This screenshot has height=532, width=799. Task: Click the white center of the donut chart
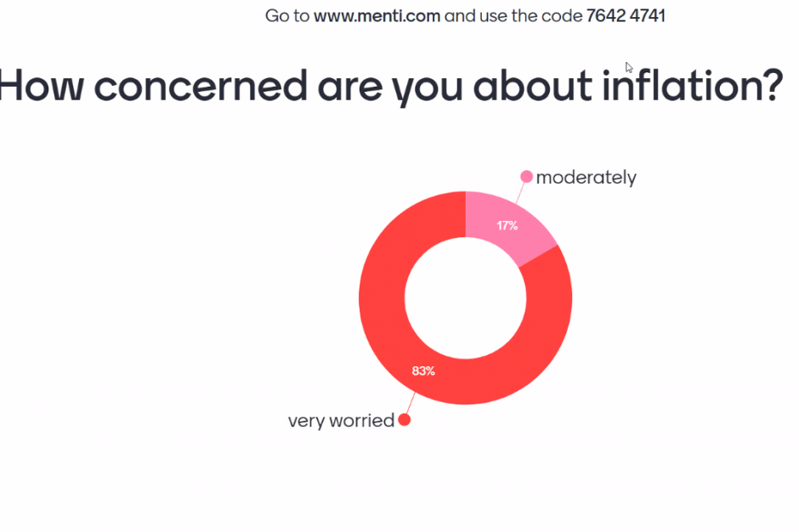465,298
